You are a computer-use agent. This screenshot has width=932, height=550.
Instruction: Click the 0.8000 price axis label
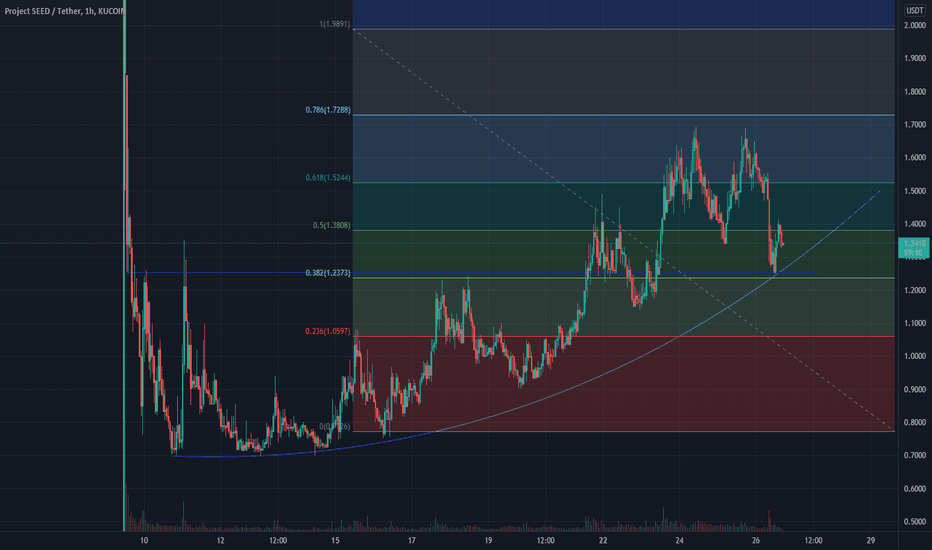click(915, 423)
